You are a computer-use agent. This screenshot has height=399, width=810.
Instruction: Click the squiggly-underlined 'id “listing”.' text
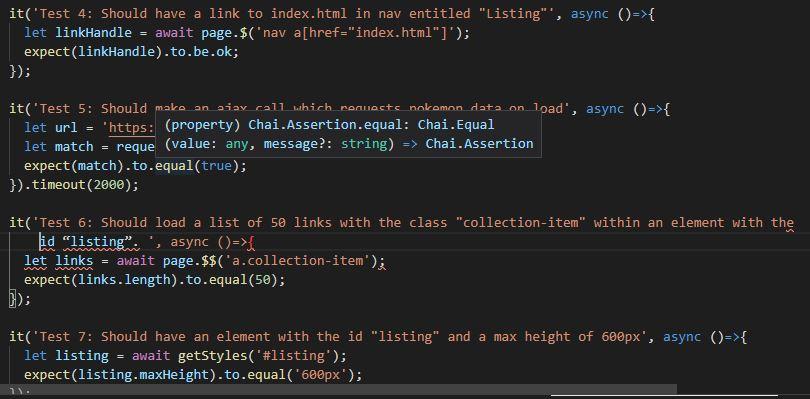[90, 242]
